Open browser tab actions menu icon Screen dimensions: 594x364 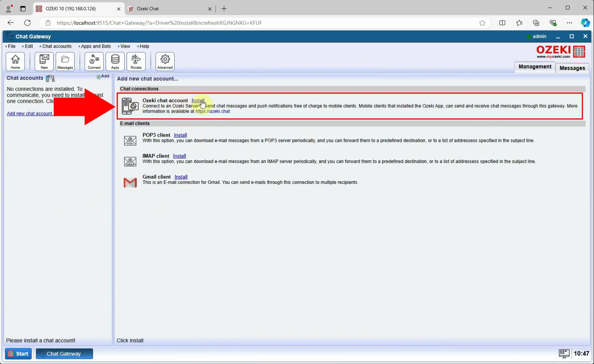click(x=23, y=8)
